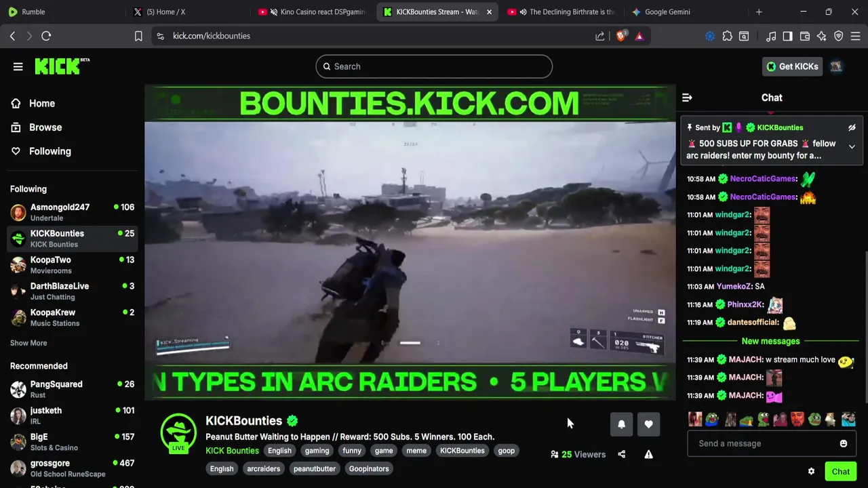Close the KICKBounties Stream tab
Screen dimensions: 868x488
[489, 12]
